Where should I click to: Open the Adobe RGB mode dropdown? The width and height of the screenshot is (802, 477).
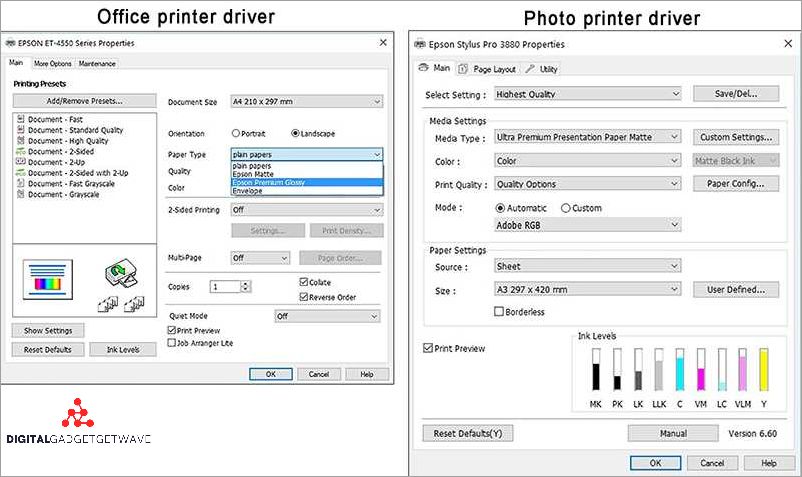[588, 225]
